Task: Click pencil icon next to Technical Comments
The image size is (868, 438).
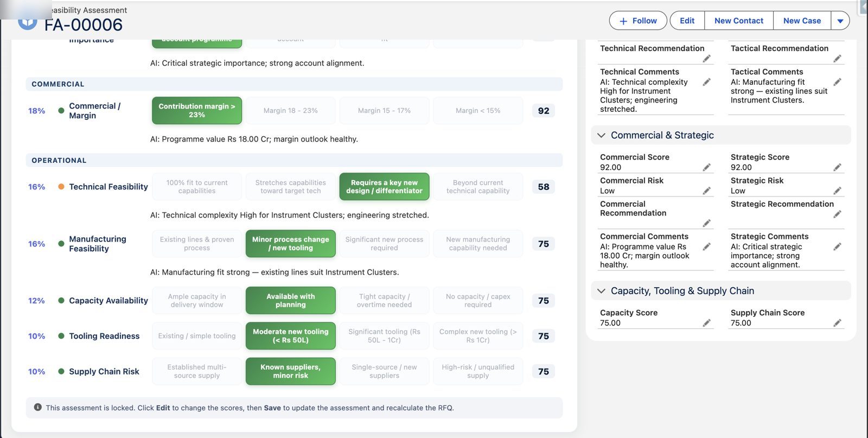Action: [706, 82]
